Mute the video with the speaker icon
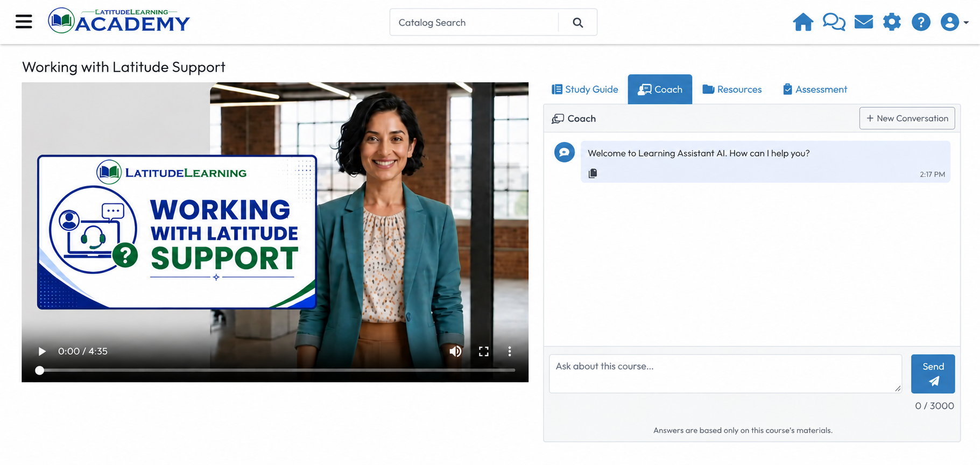The width and height of the screenshot is (980, 465). click(x=455, y=351)
